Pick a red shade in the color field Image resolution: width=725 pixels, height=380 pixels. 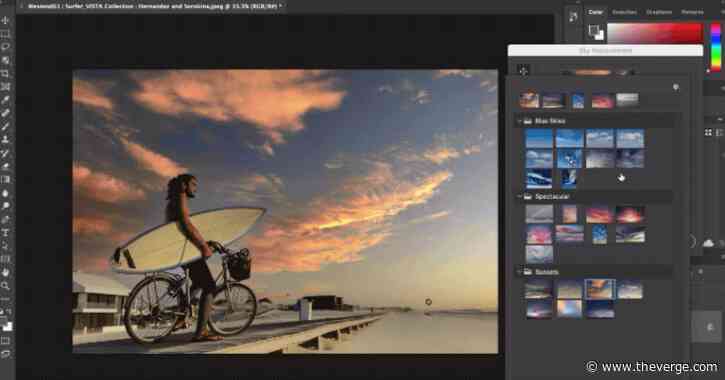click(x=655, y=33)
